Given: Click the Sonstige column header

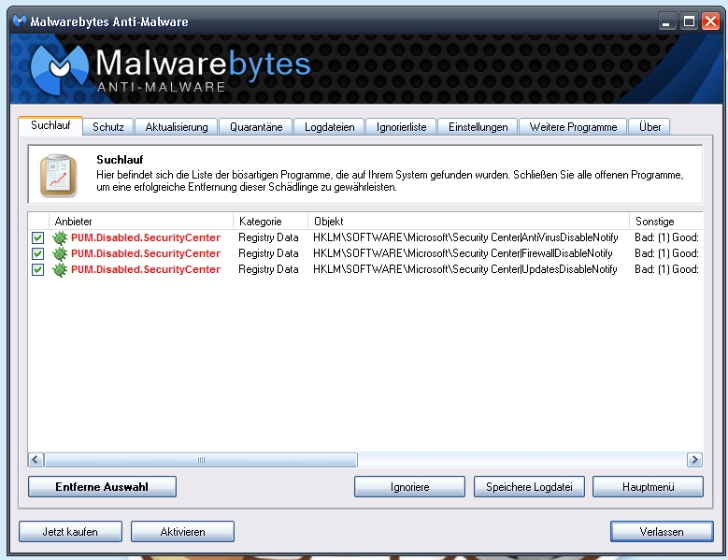Looking at the screenshot, I should pyautogui.click(x=666, y=221).
